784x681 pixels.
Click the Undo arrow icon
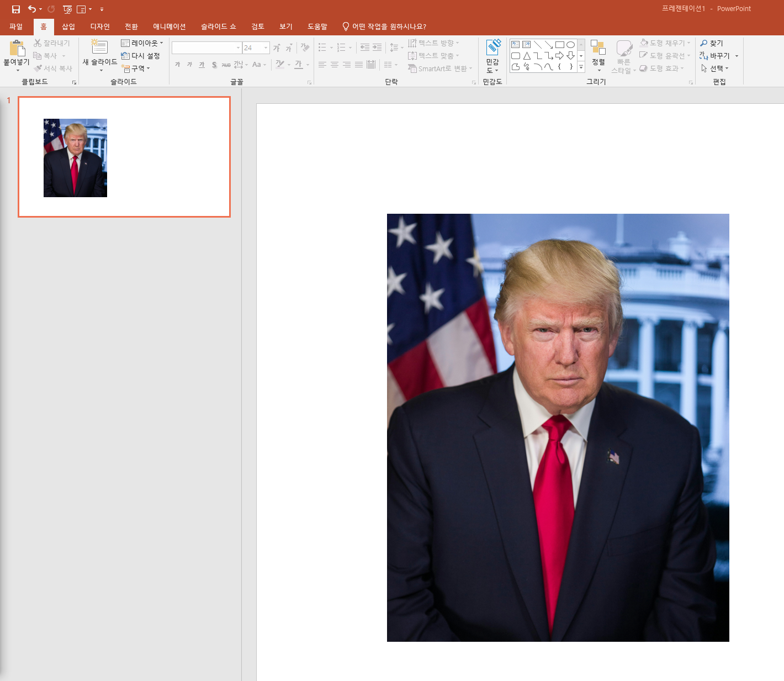(32, 9)
